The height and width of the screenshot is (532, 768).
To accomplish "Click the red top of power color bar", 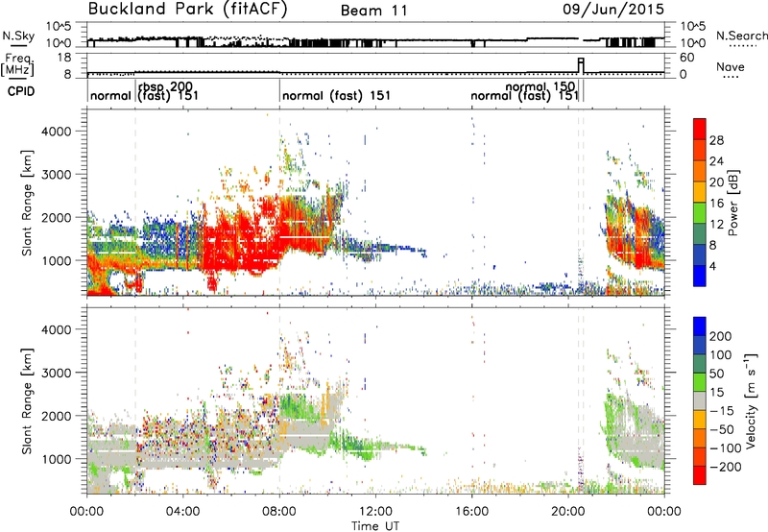I will pyautogui.click(x=700, y=129).
